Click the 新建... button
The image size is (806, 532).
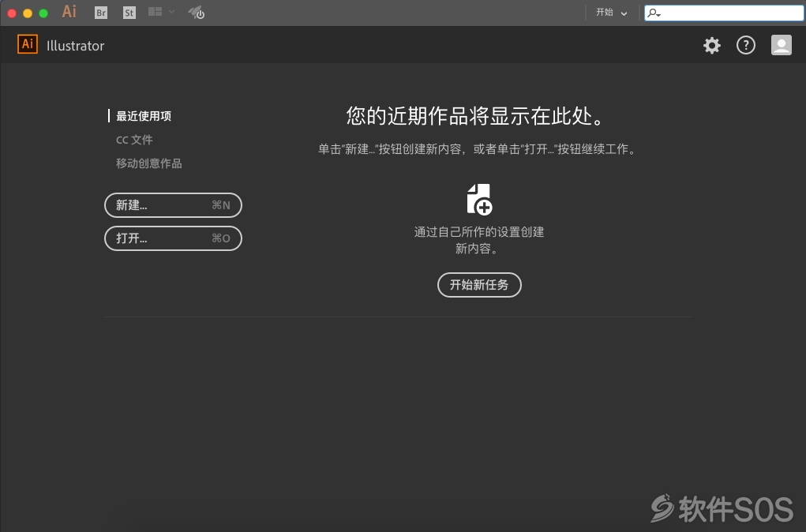[173, 205]
